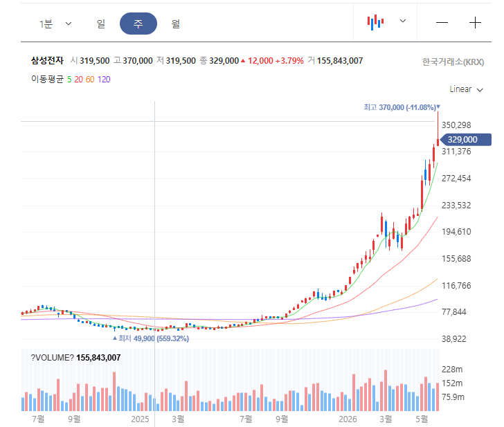Image resolution: width=504 pixels, height=427 pixels.
Task: Click the 2025 time axis label
Action: tap(140, 419)
